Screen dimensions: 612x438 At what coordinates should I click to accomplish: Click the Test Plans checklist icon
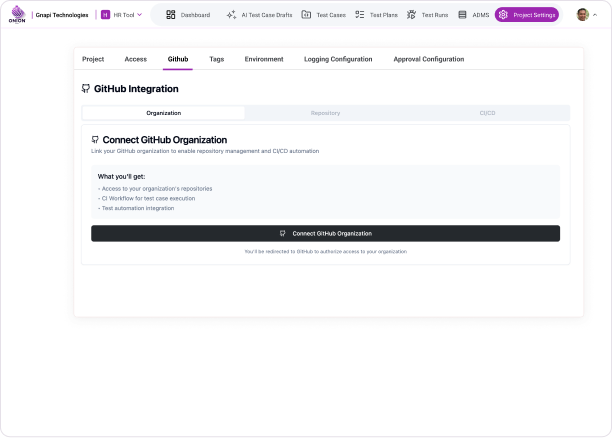coord(359,15)
